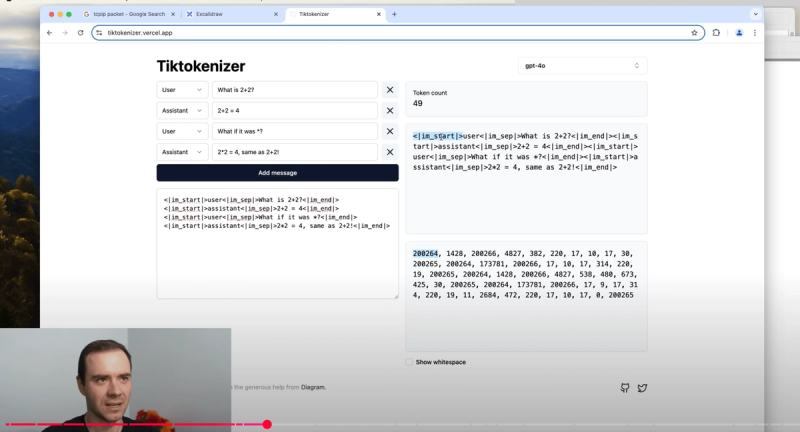Click inside the raw prompt text area
The height and width of the screenshot is (432, 800).
tap(278, 244)
